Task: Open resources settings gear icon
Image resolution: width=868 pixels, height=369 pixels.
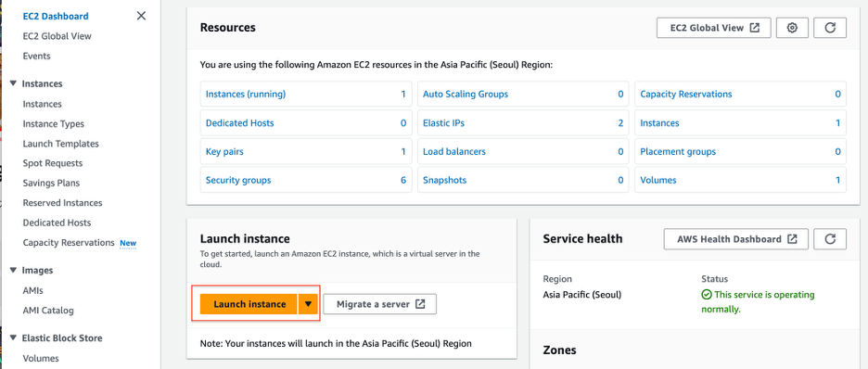Action: (x=792, y=28)
